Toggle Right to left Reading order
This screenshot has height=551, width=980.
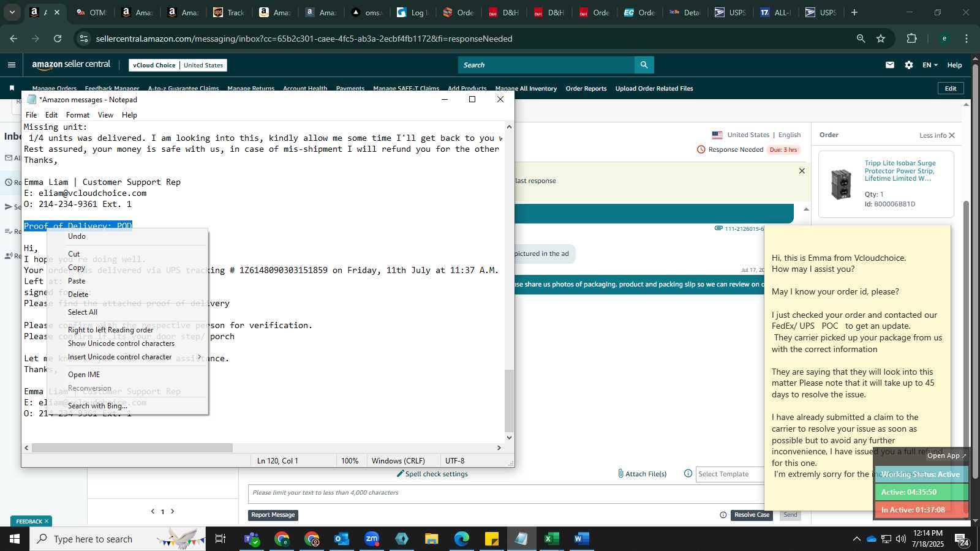128,330
